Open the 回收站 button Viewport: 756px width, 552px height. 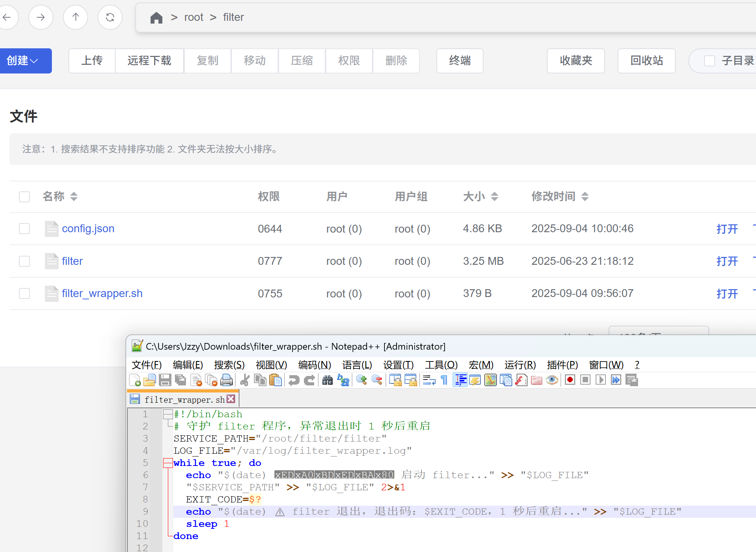click(x=647, y=61)
